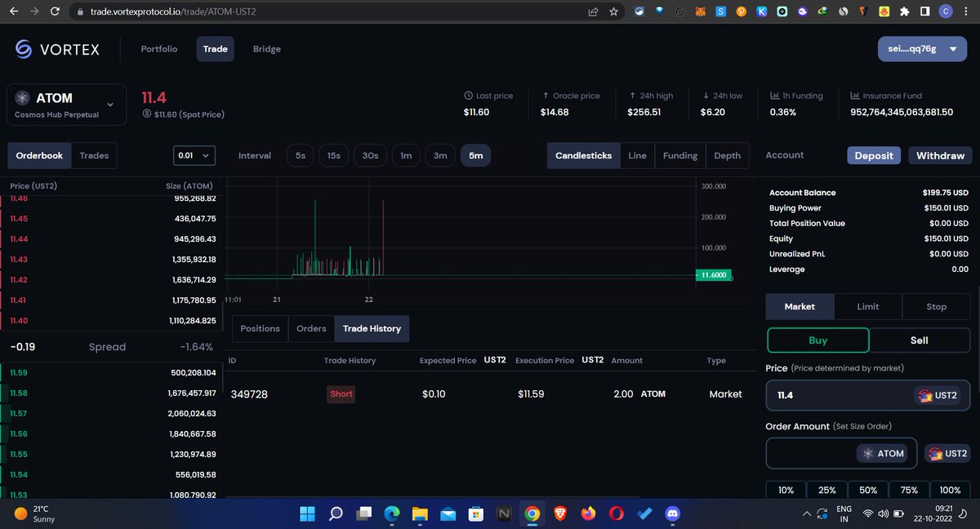Open the Bridge page
This screenshot has width=980, height=529.
click(x=267, y=49)
